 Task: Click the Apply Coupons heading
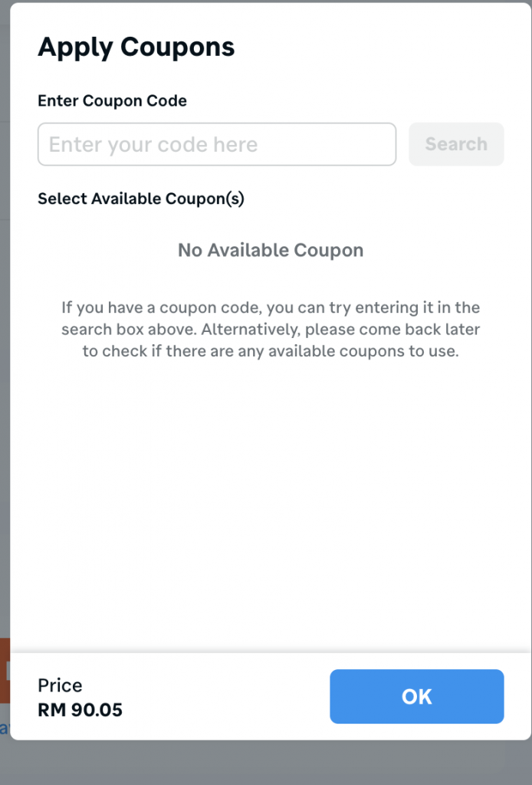[136, 48]
